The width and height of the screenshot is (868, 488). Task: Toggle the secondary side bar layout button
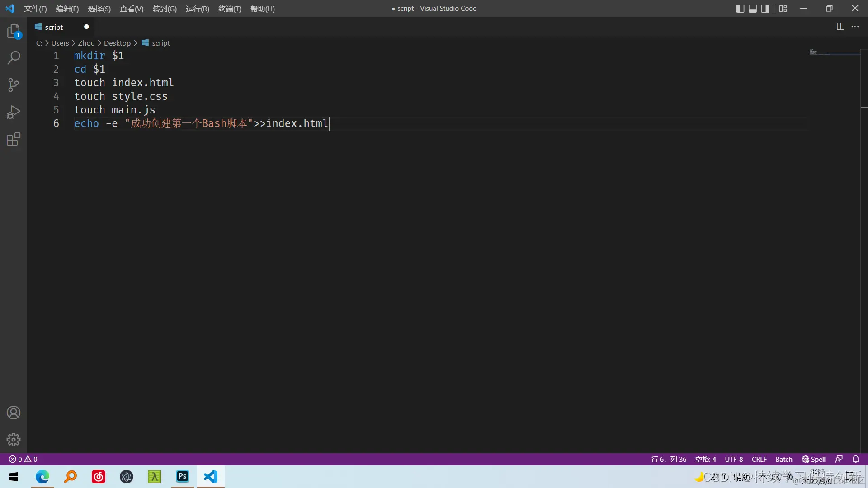click(765, 9)
